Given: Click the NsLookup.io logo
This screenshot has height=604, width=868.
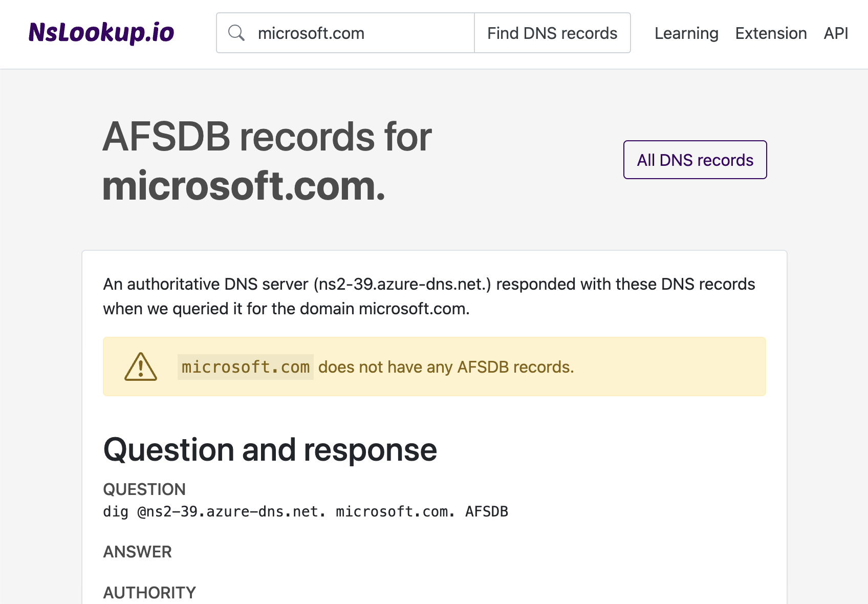Looking at the screenshot, I should point(101,33).
